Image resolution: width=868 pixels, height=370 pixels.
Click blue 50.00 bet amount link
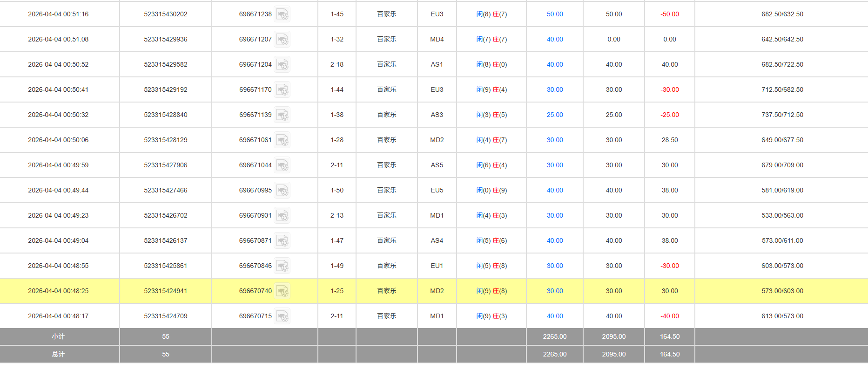coord(554,14)
